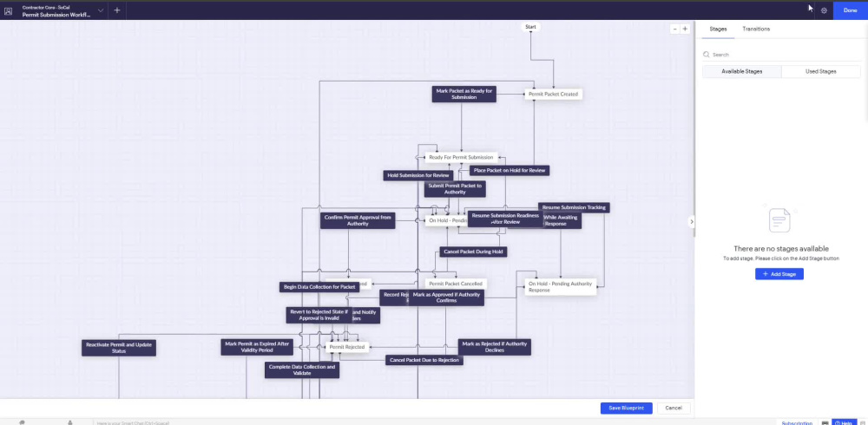This screenshot has height=425, width=868.
Task: Open Place Packet on Hold for Review transition
Action: 510,171
